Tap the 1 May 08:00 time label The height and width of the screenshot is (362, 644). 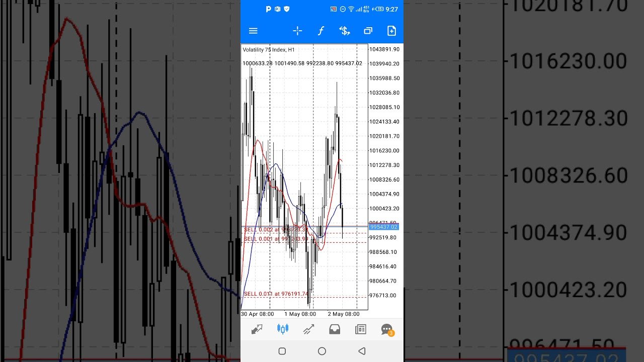pyautogui.click(x=300, y=314)
